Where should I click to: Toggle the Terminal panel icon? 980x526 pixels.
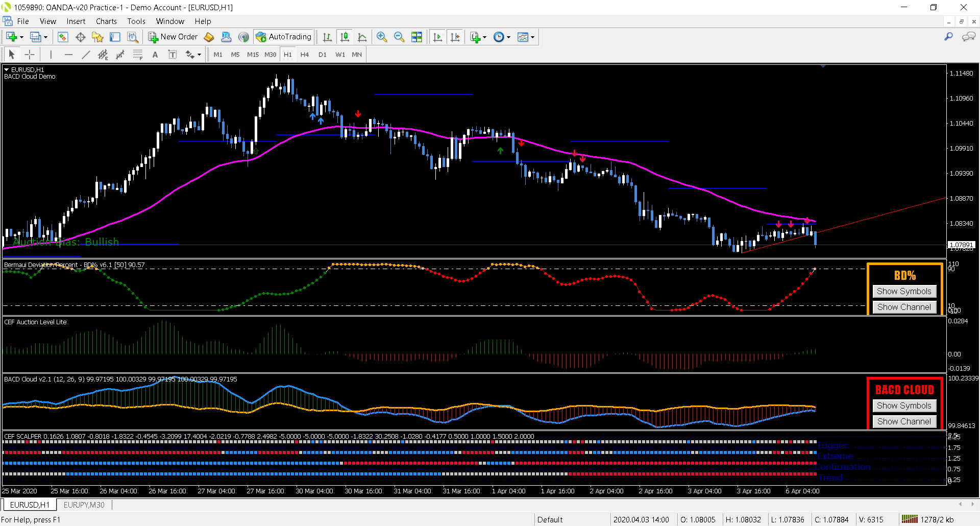coord(115,37)
